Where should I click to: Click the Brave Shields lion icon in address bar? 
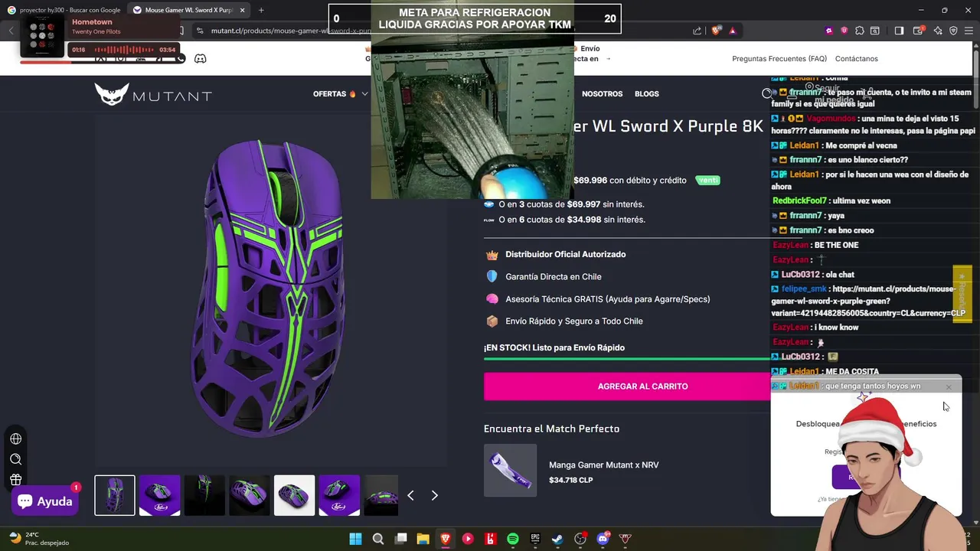[x=716, y=31]
